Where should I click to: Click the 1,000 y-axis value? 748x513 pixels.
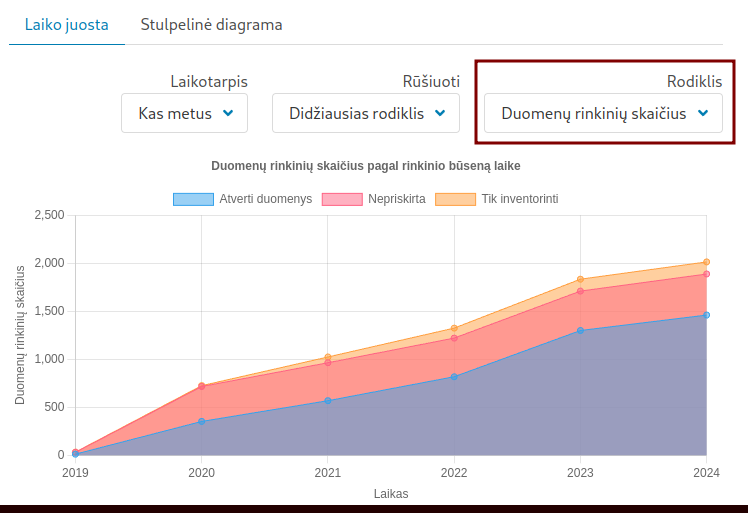click(49, 359)
